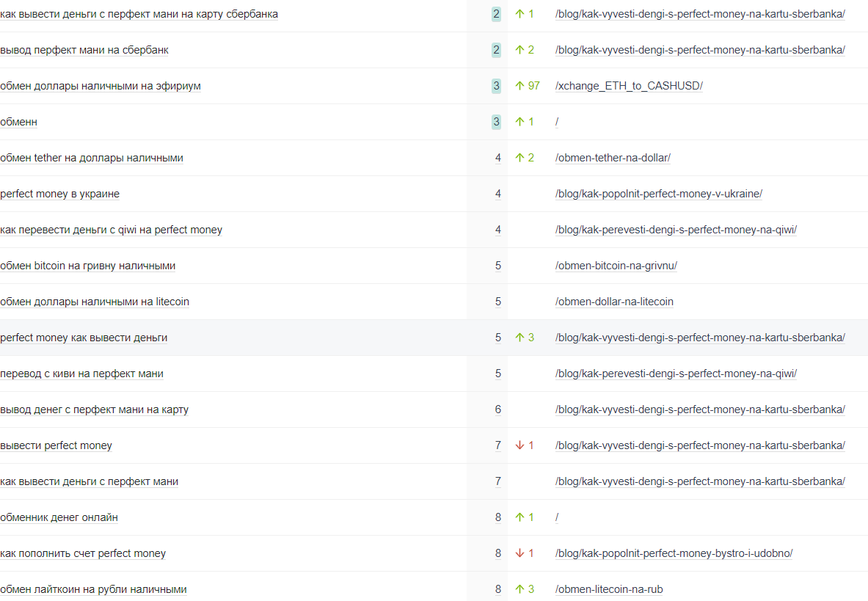Click position 6 for 'вывод денег с перфект мани на карту'
868x601 pixels.
[498, 409]
